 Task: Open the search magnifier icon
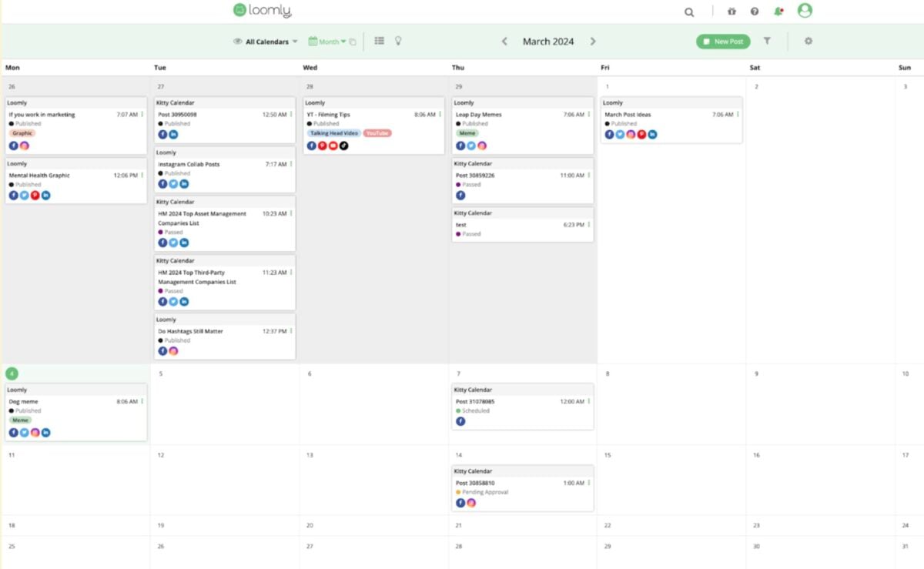tap(688, 12)
